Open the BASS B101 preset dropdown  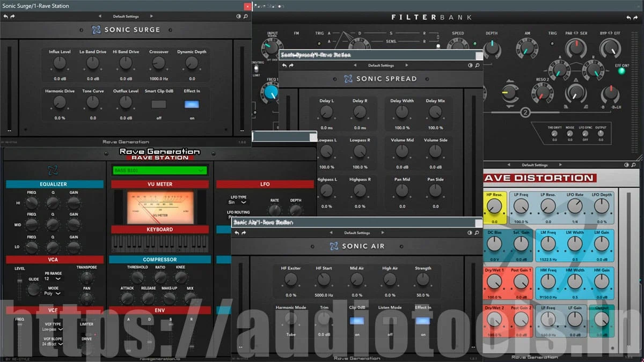(x=159, y=171)
